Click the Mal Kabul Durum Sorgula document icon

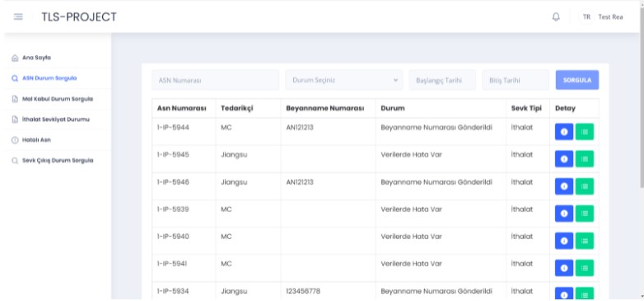click(x=15, y=99)
